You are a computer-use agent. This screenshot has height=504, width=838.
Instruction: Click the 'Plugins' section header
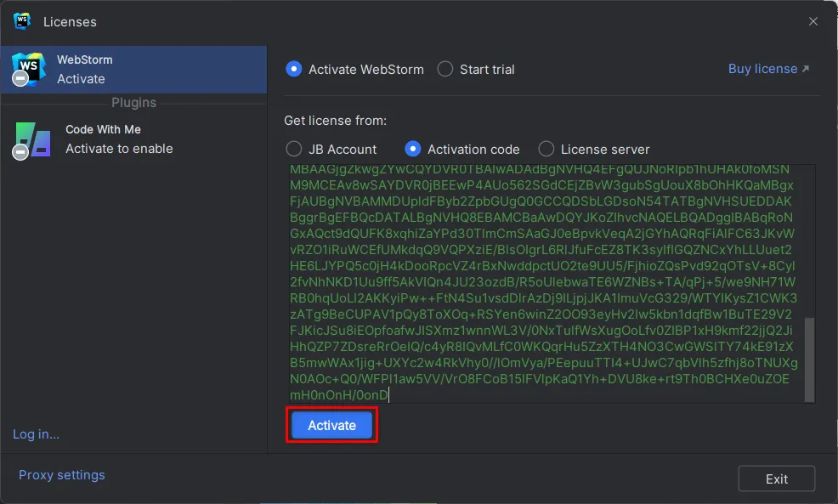pos(133,102)
